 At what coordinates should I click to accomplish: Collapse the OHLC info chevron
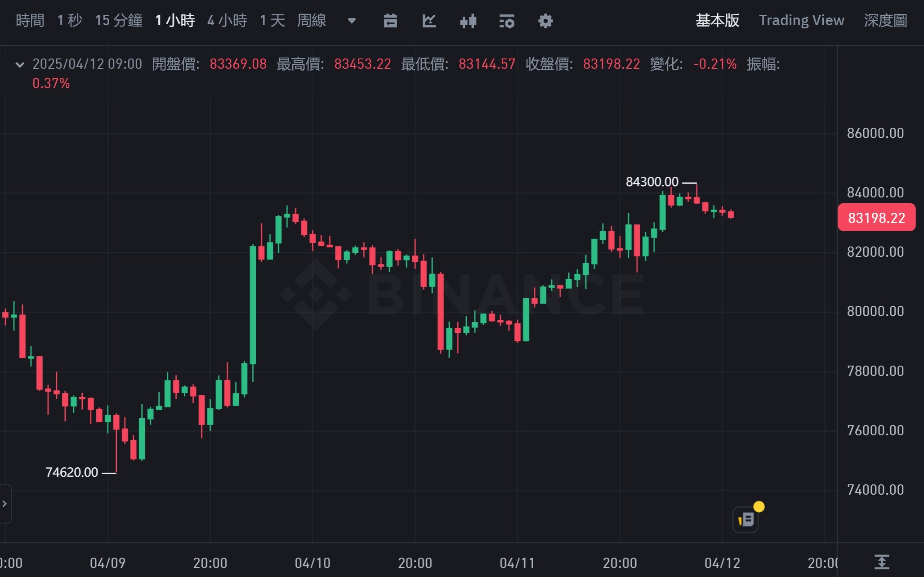(x=20, y=64)
